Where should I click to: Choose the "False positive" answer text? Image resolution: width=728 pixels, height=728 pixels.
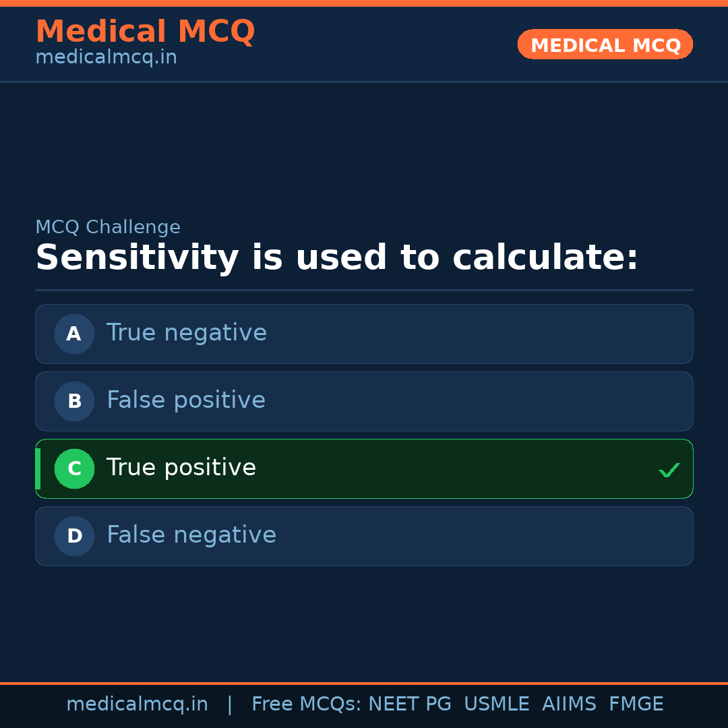coord(185,400)
